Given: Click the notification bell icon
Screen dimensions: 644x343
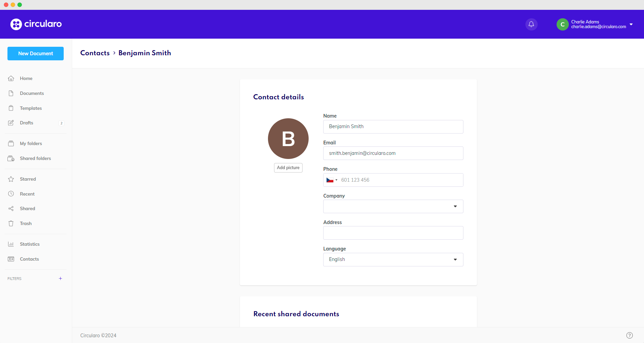Looking at the screenshot, I should 531,24.
